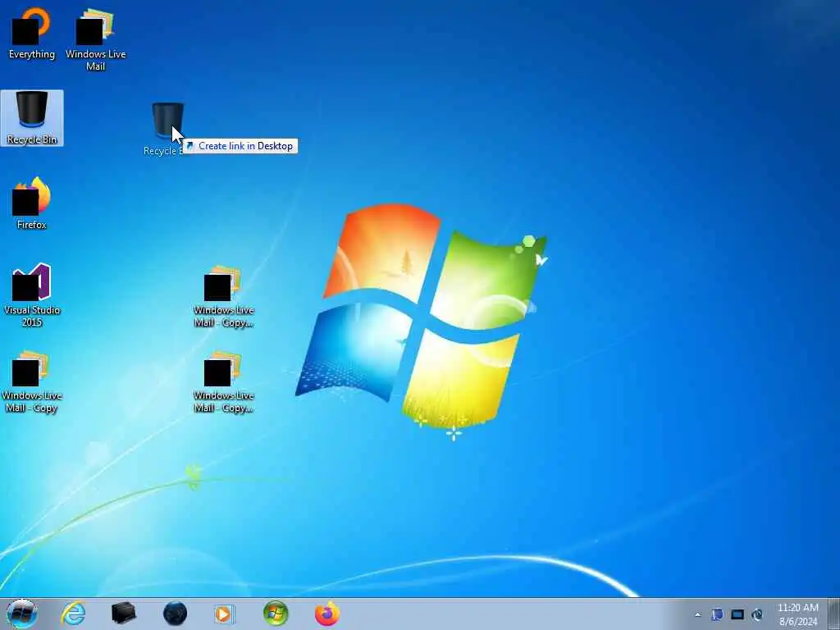Screen dimensions: 840x630
Task: Click the blue flag tray icon
Action: click(x=717, y=614)
